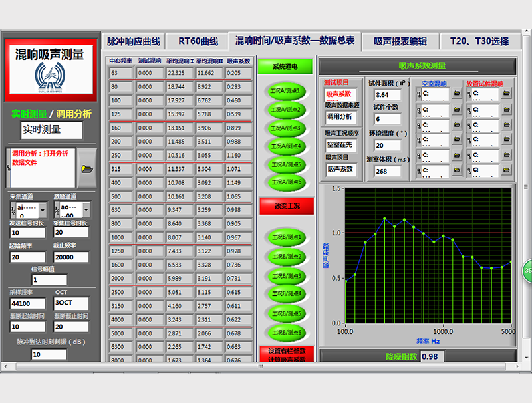Expand the 采集通道 channel dropdown arrow
532x403 pixels.
click(x=43, y=210)
